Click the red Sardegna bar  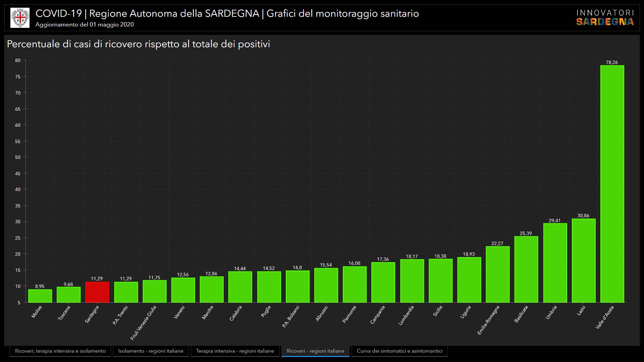[97, 292]
